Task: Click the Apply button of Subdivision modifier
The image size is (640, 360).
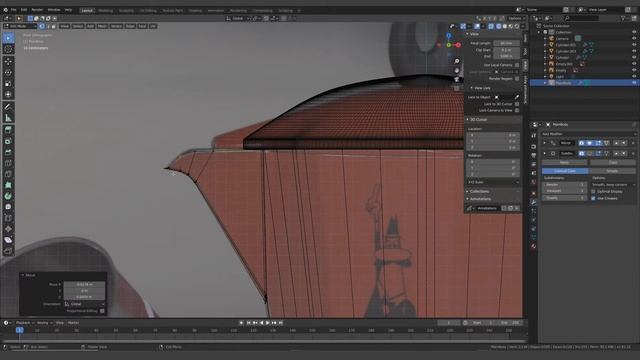Action: (564, 162)
